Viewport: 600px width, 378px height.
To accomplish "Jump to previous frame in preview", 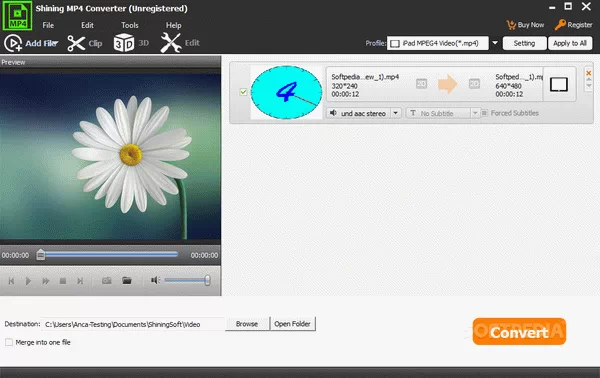I will (11, 281).
